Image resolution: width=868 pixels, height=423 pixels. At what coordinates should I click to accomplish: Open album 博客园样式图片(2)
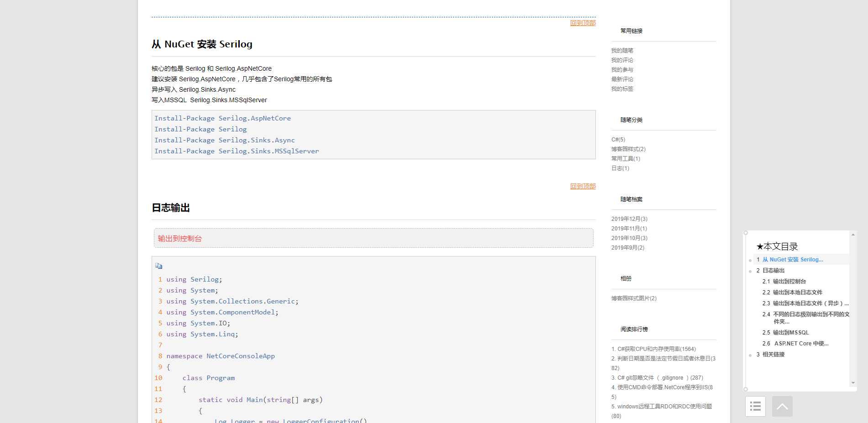click(634, 298)
